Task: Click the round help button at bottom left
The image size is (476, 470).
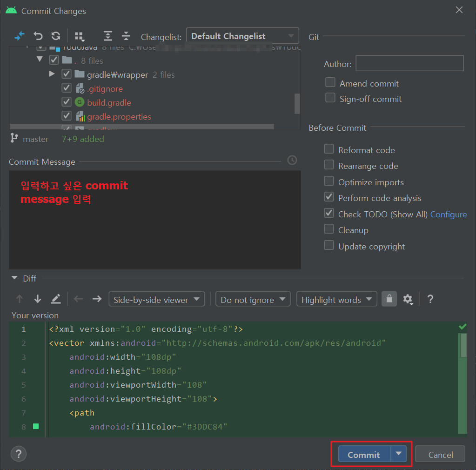Action: point(19,454)
